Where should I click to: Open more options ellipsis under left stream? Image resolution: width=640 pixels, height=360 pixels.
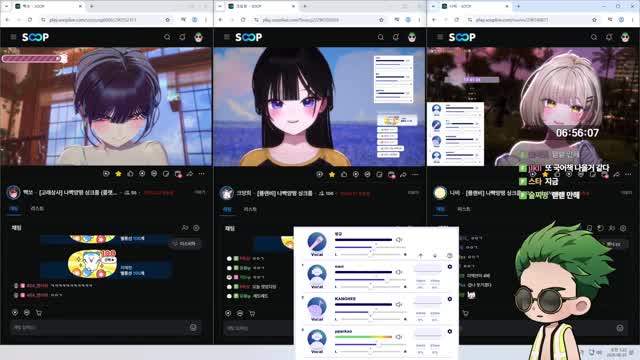202,174
